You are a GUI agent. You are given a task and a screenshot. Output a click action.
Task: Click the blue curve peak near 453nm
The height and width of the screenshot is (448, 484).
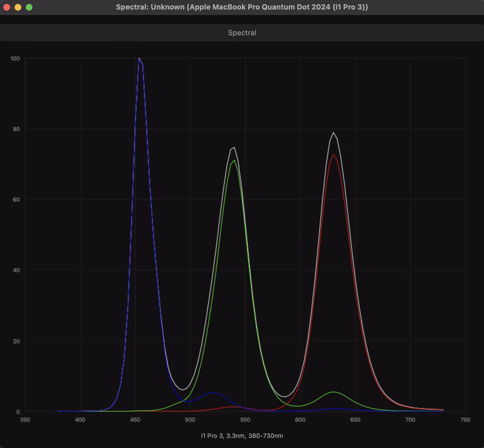139,59
